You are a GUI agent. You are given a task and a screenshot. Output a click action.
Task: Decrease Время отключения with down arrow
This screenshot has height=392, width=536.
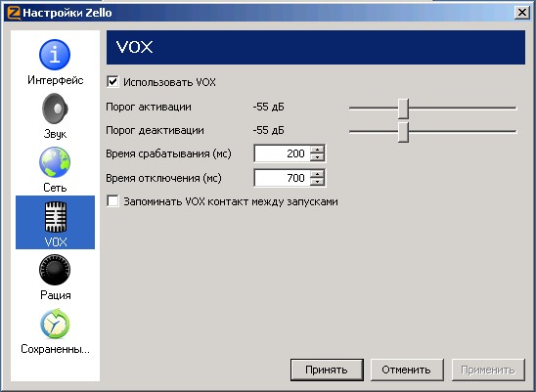[x=318, y=182]
